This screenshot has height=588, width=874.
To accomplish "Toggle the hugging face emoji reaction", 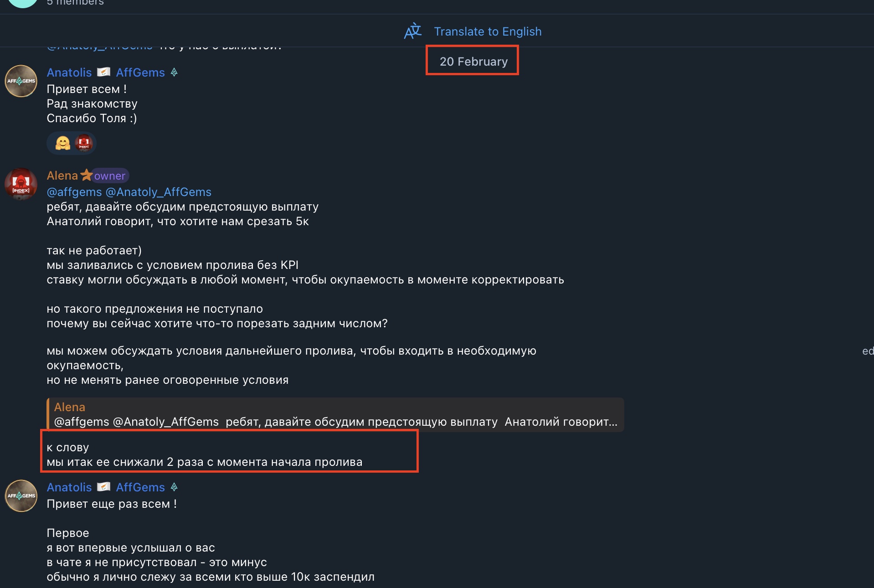I will [63, 143].
